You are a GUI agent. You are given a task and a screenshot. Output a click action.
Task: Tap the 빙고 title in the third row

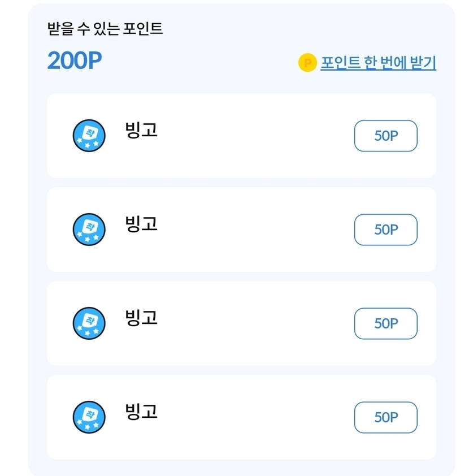click(141, 318)
